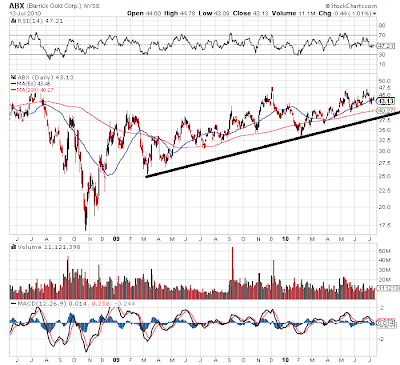This screenshot has width=400, height=365.
Task: Click the 10 level on RSI axis
Action: coord(382,64)
